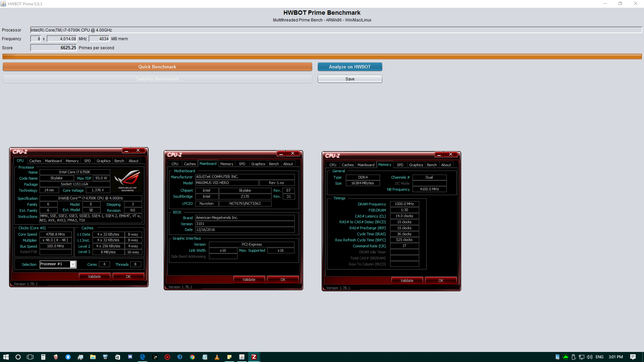This screenshot has width=644, height=362.
Task: Select About tab in right CPU-Z Memory window
Action: click(446, 165)
